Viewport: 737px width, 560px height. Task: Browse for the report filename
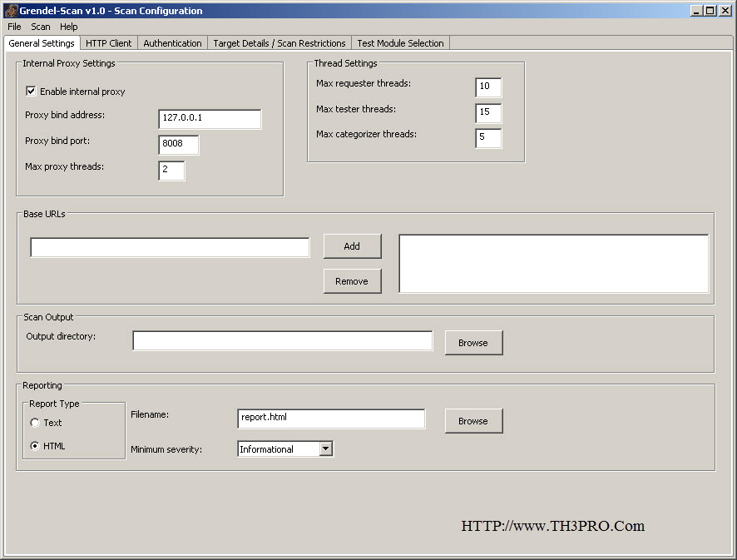click(x=473, y=421)
